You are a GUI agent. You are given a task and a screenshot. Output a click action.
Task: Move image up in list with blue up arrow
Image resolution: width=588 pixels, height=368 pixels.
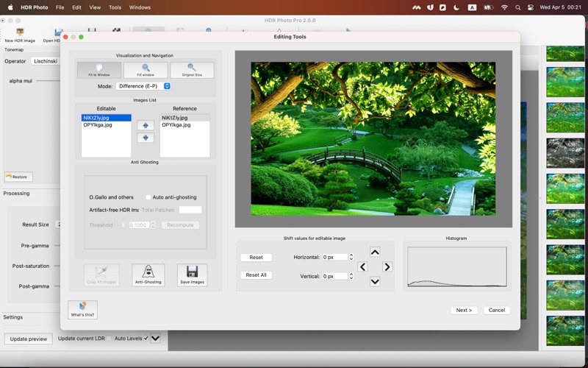tap(146, 125)
